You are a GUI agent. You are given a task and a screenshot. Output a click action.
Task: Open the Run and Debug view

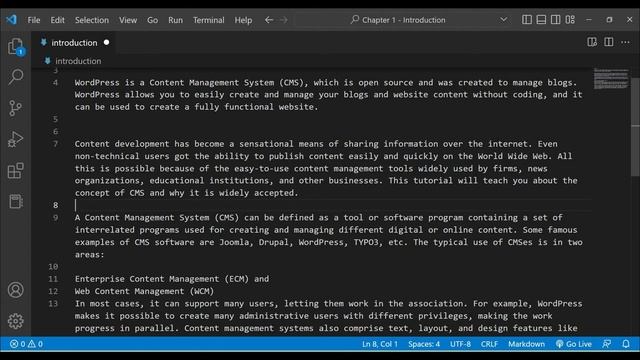coord(16,139)
